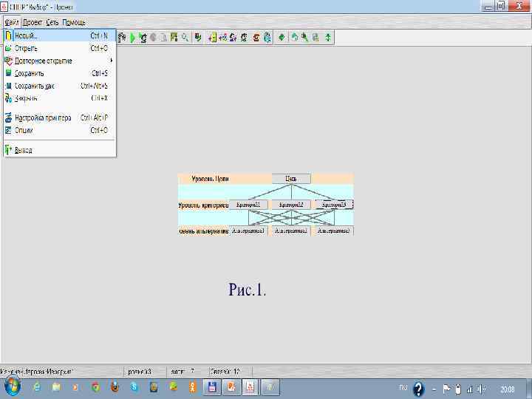Screen dimensions: 532x399
Task: Choose Опции in the Файл menu
Action: pyautogui.click(x=60, y=130)
